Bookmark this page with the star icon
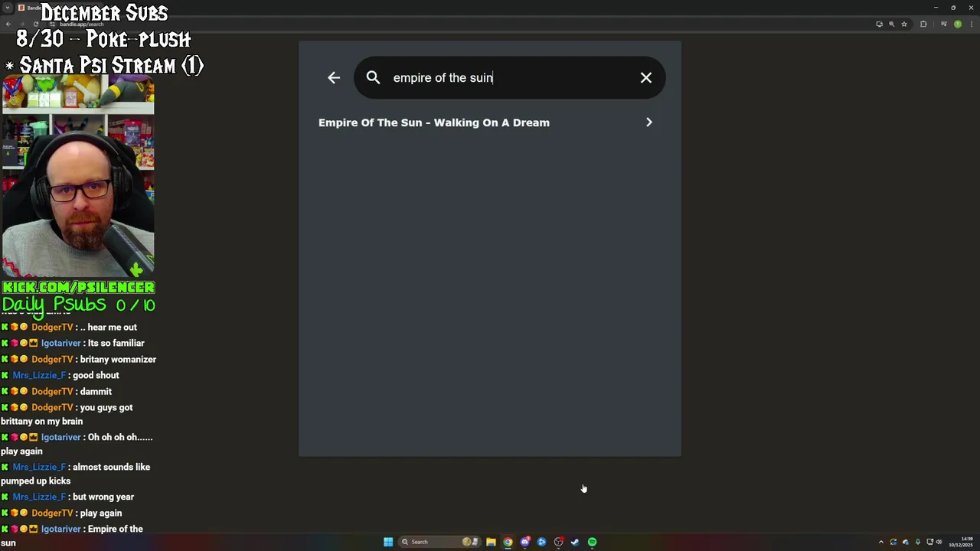 pos(904,24)
